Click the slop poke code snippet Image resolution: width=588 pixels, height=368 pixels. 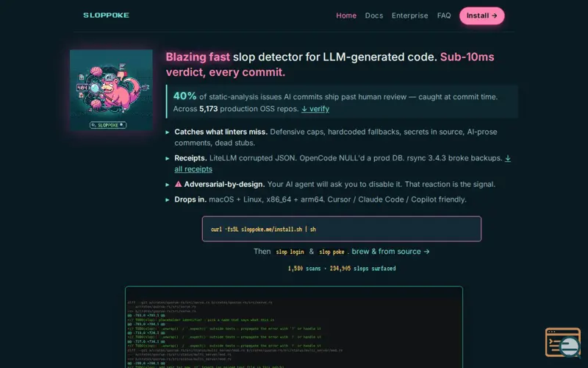coord(331,252)
